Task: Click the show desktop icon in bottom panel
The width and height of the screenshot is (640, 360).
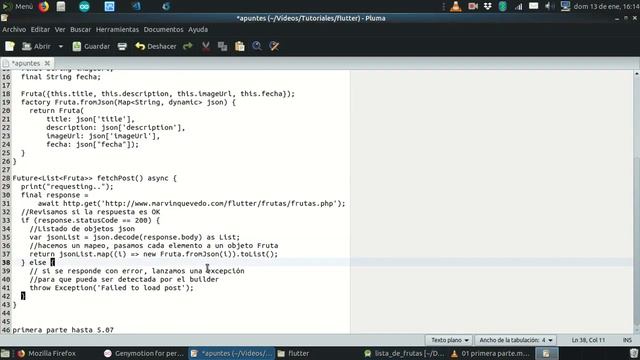Action: click(x=5, y=353)
